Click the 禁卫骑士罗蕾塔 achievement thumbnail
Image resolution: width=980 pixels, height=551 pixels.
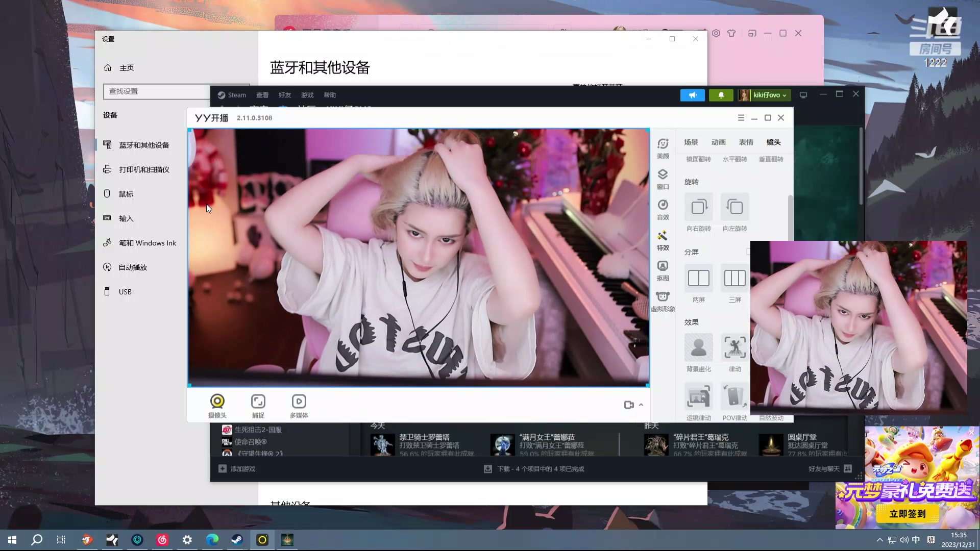point(383,445)
